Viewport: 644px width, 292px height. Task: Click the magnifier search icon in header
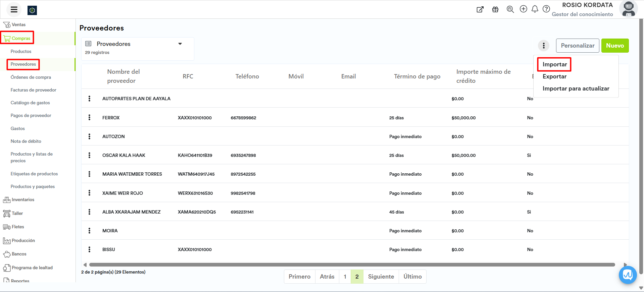(510, 9)
